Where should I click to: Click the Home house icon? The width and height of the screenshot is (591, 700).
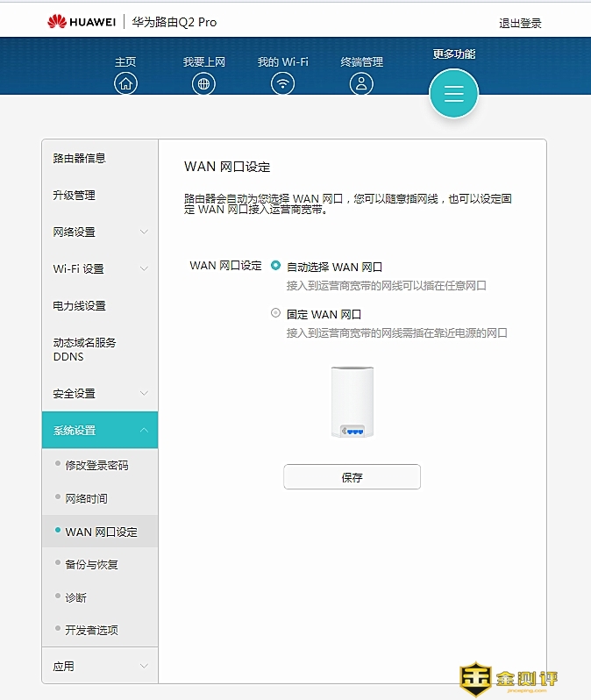pos(125,83)
